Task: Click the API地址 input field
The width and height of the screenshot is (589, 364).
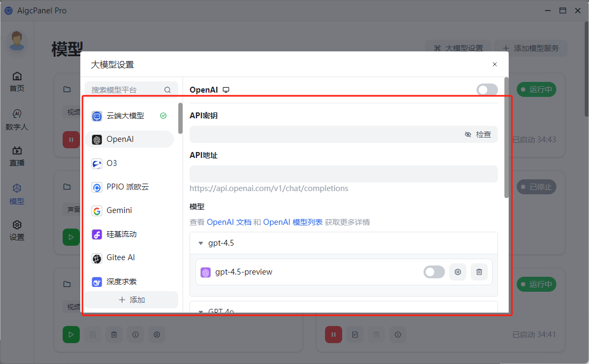Action: click(x=344, y=174)
